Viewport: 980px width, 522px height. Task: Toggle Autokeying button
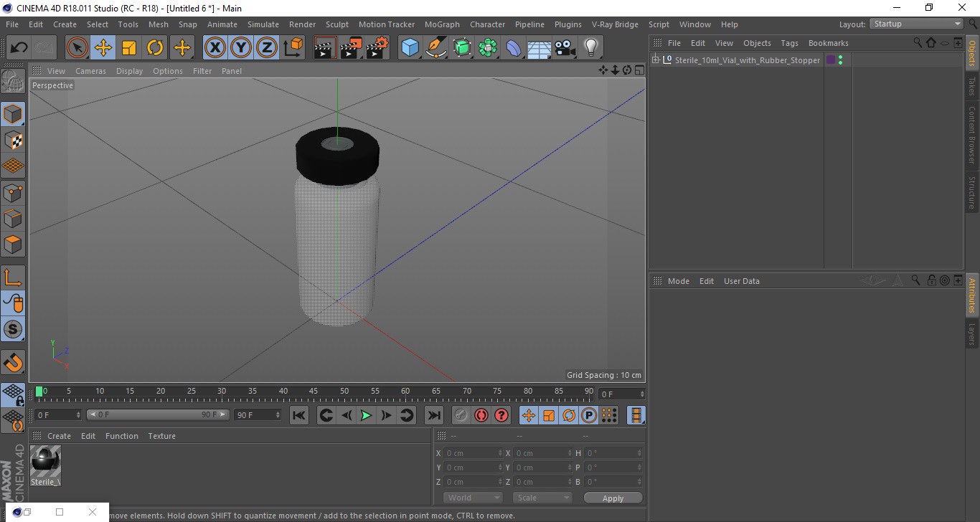tap(481, 415)
